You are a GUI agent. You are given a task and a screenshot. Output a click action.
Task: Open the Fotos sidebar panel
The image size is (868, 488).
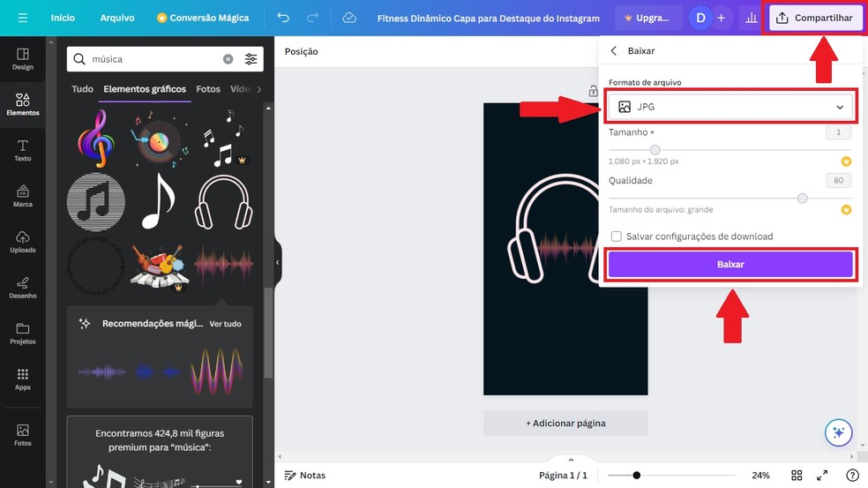click(x=23, y=435)
